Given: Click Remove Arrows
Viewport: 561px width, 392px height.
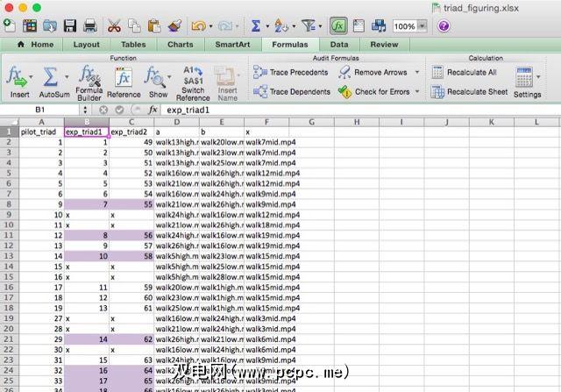Looking at the screenshot, I should (373, 72).
